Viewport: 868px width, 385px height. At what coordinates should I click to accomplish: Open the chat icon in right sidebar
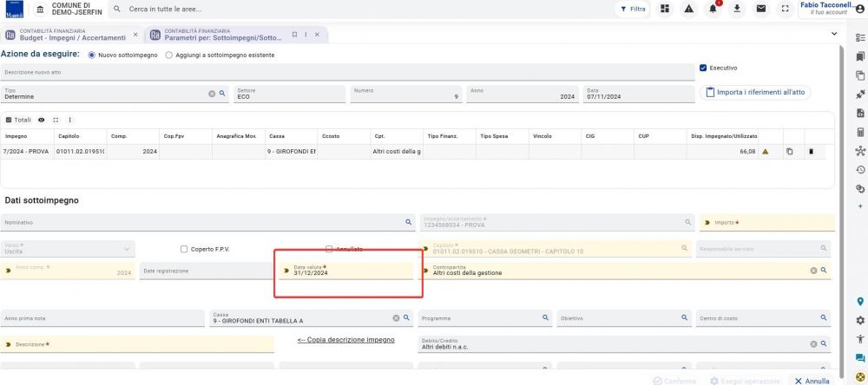tap(859, 358)
